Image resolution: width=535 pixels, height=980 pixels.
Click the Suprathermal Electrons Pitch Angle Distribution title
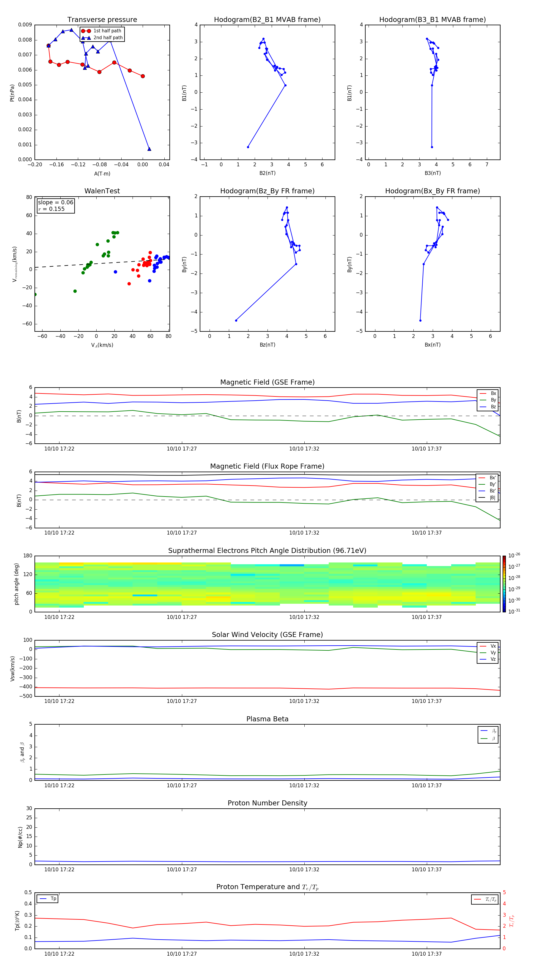point(267,551)
